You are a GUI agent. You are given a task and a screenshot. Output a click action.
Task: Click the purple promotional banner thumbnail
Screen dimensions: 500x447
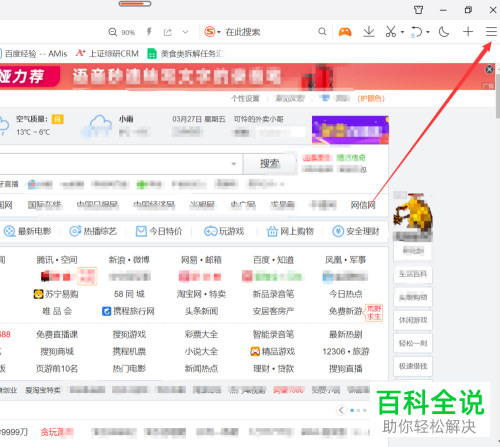[350, 130]
